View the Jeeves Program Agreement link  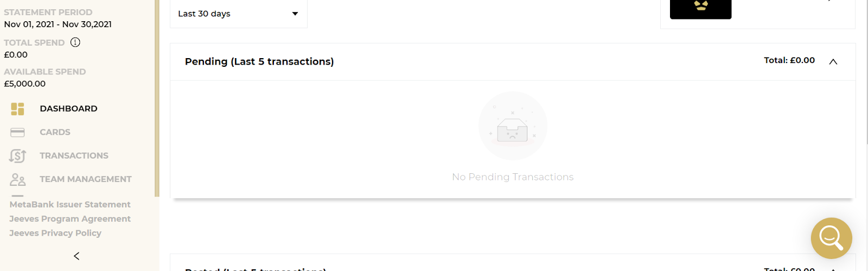pos(70,219)
